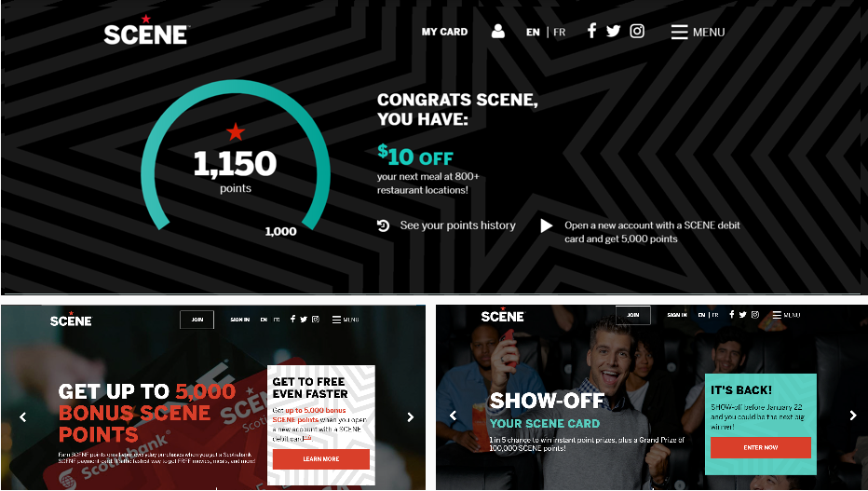Select EN language in top header
Image resolution: width=868 pixels, height=491 pixels.
click(533, 32)
